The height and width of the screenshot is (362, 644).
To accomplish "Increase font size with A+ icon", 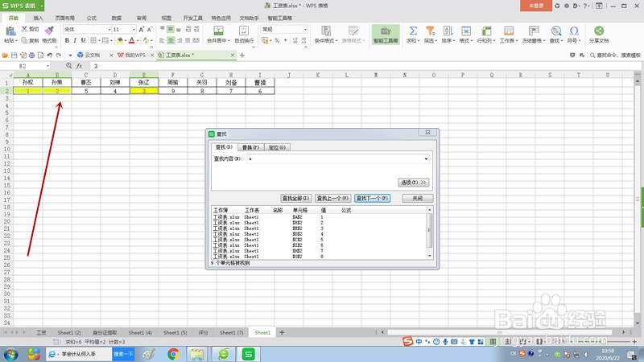I will coord(142,29).
